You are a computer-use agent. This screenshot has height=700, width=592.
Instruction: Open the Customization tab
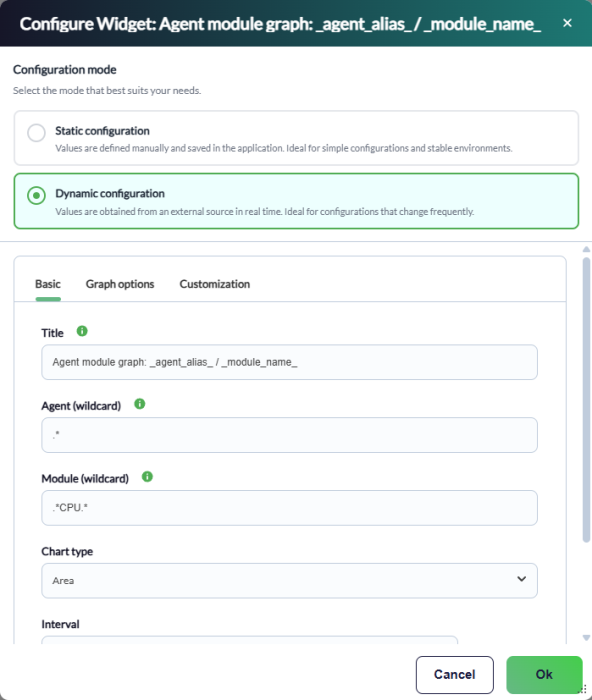pos(215,284)
